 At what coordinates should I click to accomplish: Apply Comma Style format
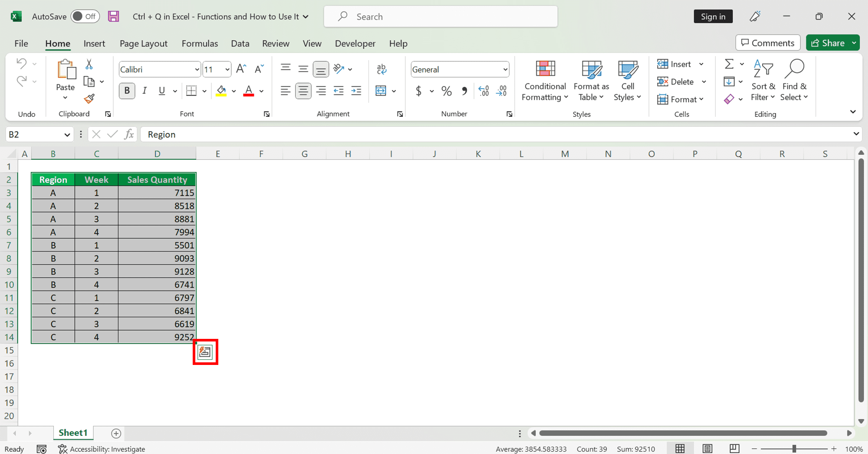pos(464,90)
